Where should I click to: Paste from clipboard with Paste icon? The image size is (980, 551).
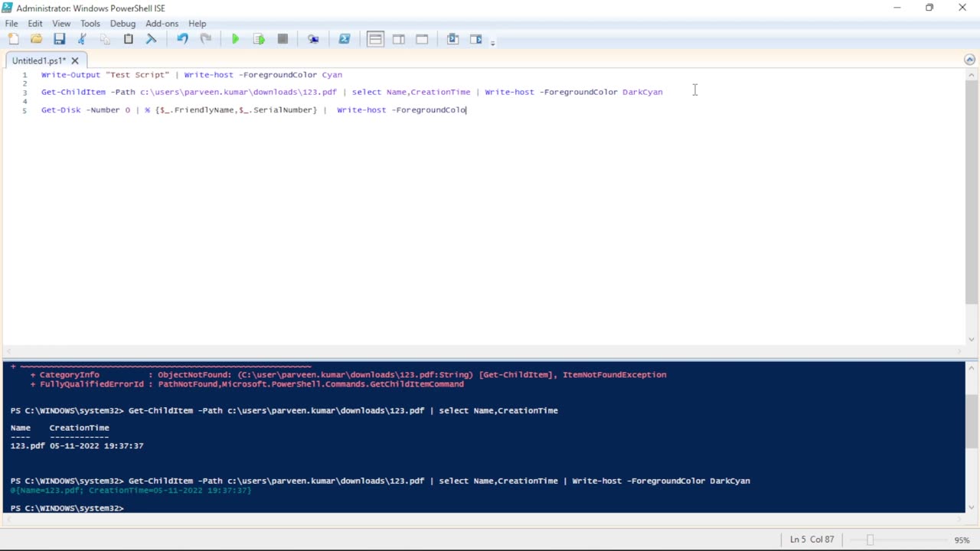128,39
